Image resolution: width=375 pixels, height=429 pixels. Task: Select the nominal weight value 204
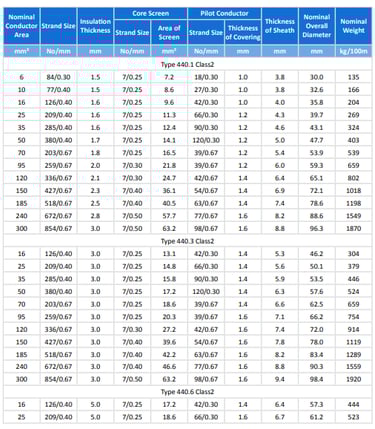(x=353, y=103)
